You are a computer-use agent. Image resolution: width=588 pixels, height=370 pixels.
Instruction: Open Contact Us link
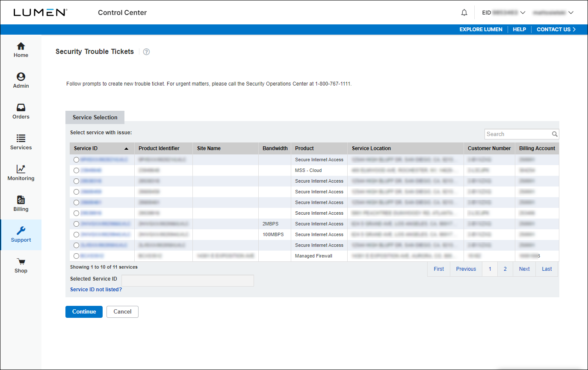click(x=556, y=30)
